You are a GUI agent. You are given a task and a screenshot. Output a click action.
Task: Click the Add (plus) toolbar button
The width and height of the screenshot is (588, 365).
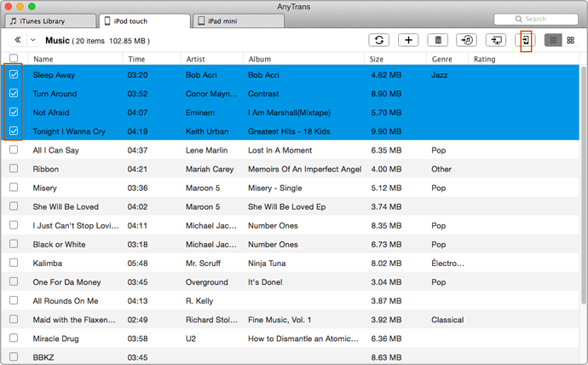[408, 40]
